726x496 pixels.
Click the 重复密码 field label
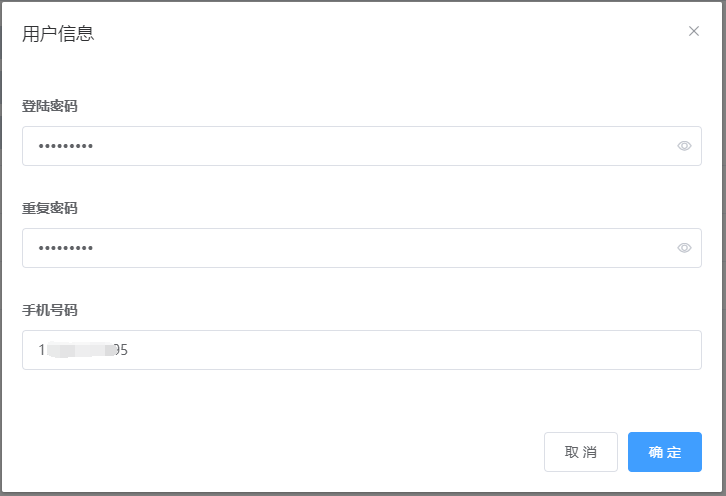[50, 208]
